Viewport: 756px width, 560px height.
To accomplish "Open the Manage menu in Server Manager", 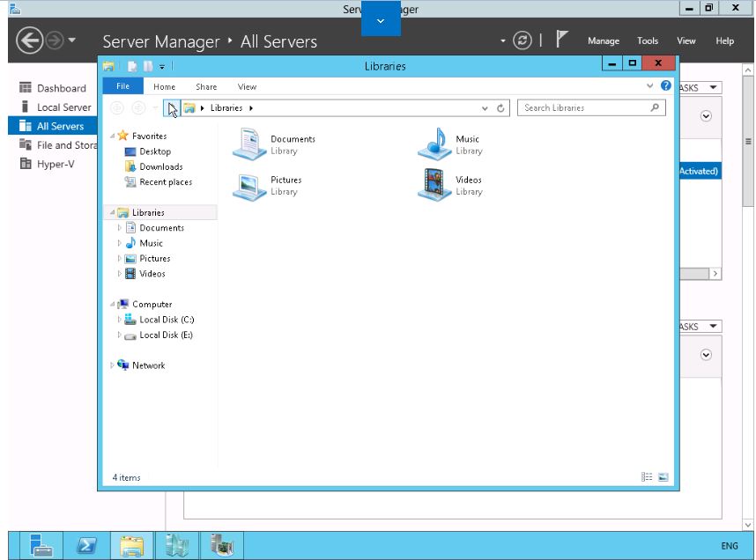I will click(x=604, y=41).
